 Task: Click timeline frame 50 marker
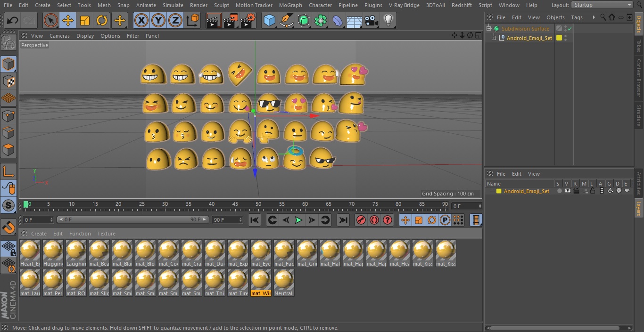[258, 204]
